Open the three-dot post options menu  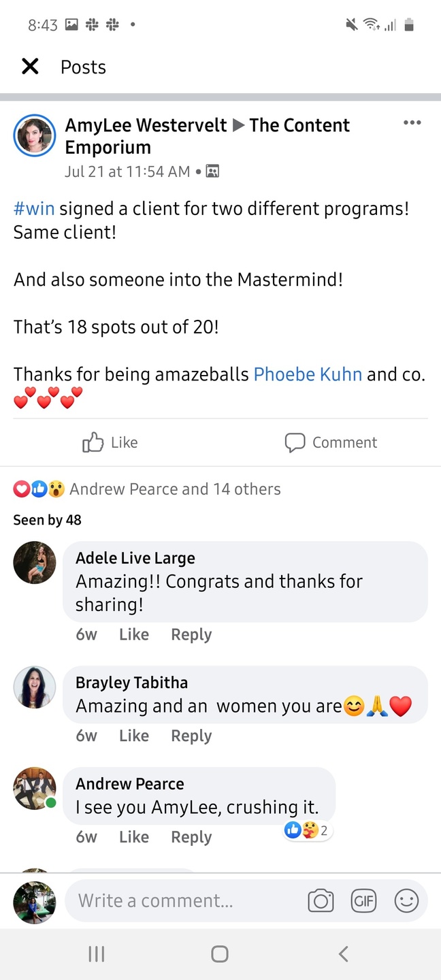(x=412, y=122)
